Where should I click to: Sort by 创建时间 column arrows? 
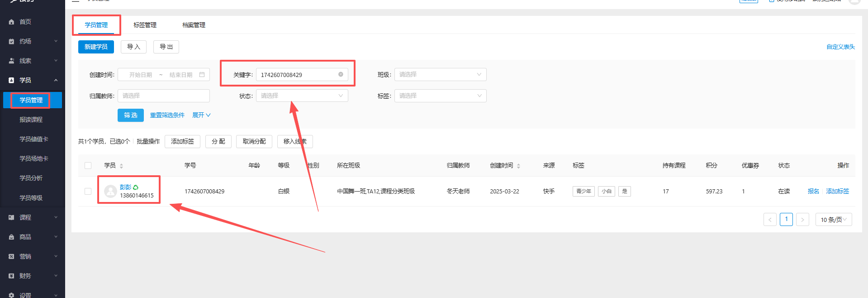click(518, 166)
